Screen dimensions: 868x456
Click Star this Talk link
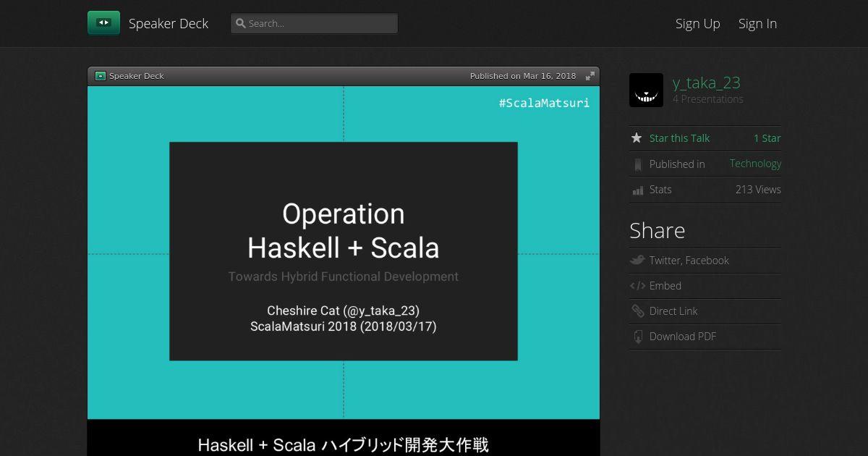(679, 138)
